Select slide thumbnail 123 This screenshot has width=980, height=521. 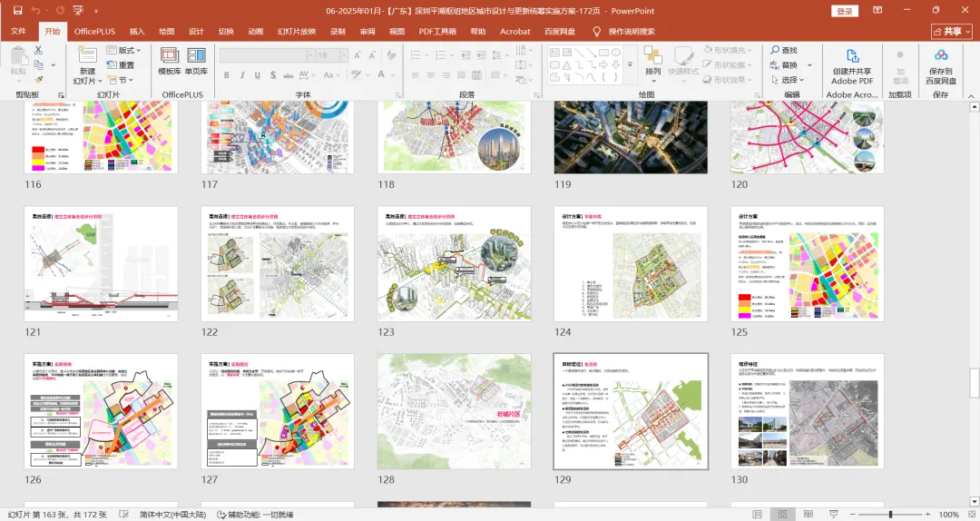(x=455, y=264)
